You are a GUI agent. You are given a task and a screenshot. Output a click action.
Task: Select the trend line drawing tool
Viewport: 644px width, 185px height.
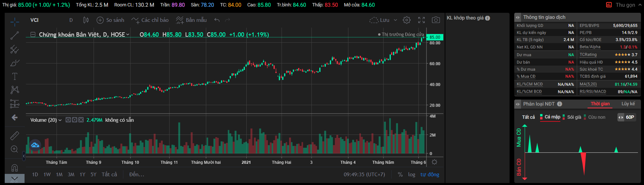pyautogui.click(x=14, y=36)
